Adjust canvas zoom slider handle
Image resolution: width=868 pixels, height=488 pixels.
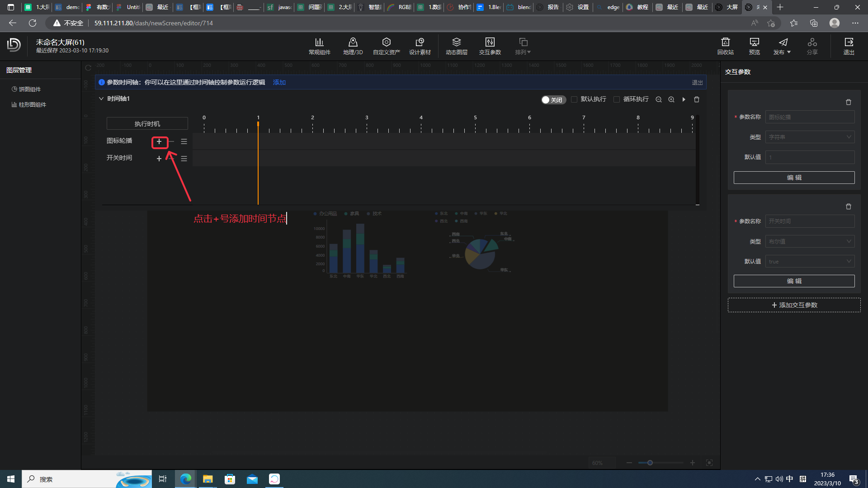point(650,463)
